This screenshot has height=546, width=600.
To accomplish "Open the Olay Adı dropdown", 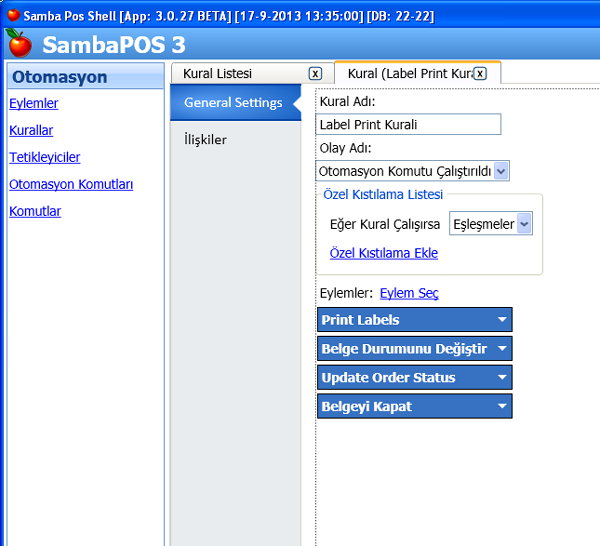I will coord(501,171).
